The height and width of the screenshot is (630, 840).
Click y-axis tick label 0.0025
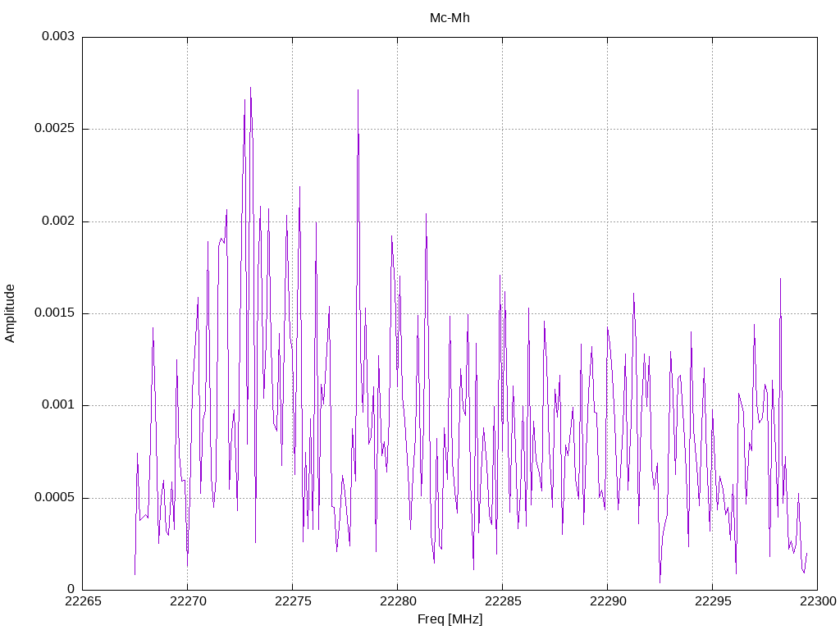(x=54, y=129)
